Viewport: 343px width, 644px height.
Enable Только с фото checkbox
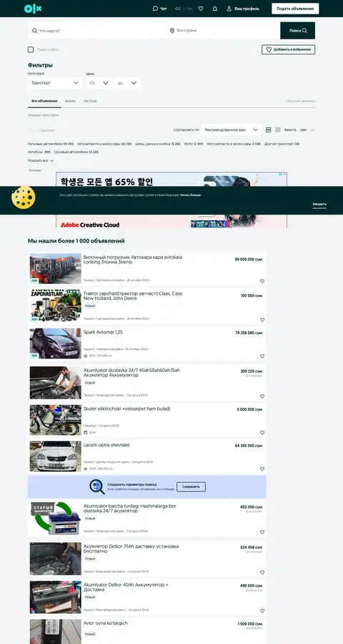click(31, 49)
